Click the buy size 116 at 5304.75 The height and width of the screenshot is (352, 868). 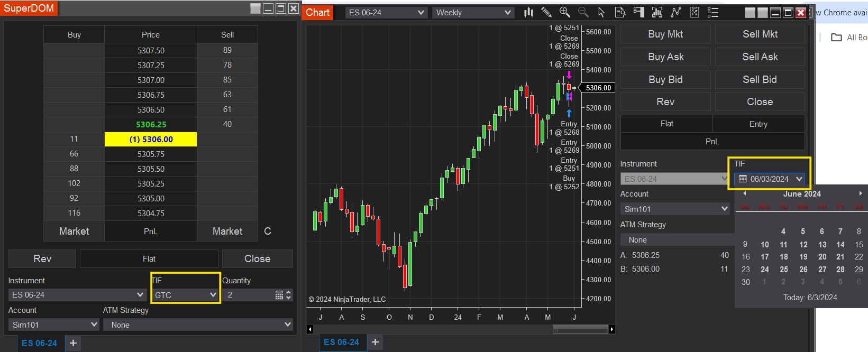[x=74, y=213]
